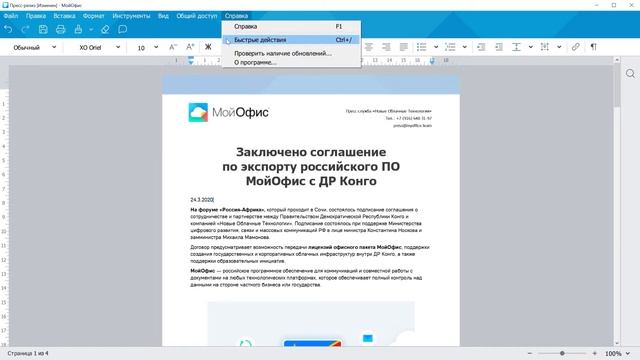The height and width of the screenshot is (360, 640).
Task: Increase paragraph indent
Action: pyautogui.click(x=499, y=47)
